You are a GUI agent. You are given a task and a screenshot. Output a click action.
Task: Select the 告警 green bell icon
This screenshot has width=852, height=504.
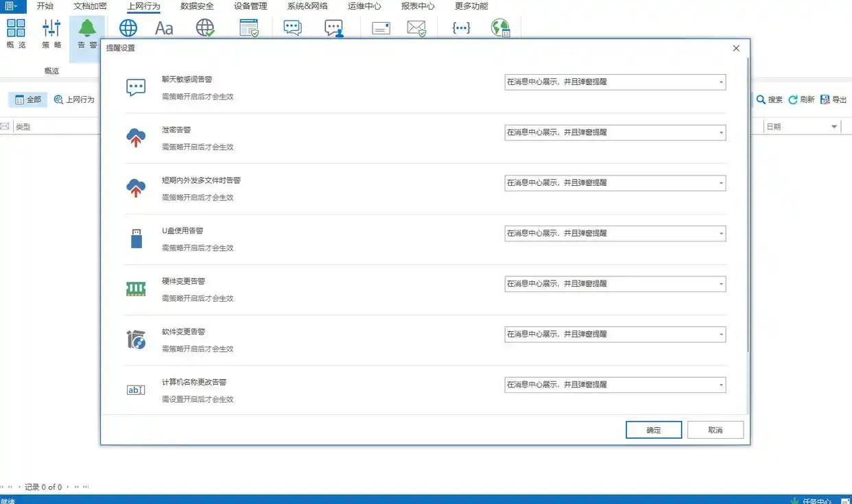tap(87, 29)
